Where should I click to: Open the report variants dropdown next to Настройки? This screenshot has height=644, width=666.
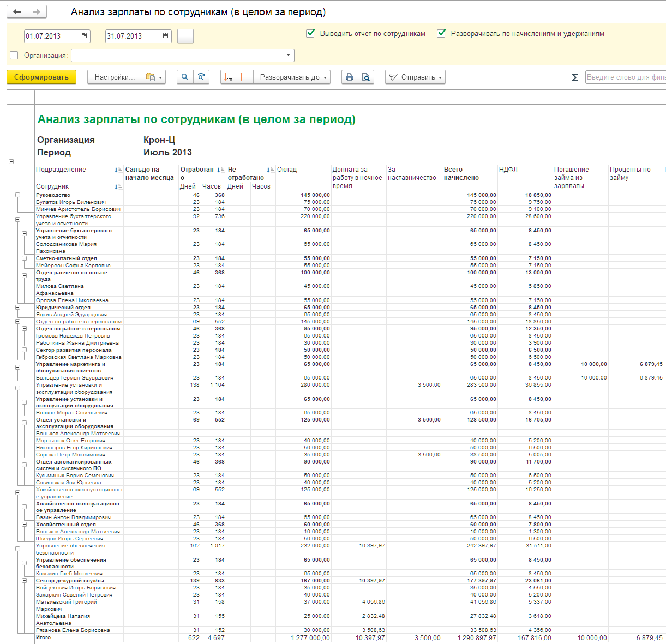[x=154, y=77]
